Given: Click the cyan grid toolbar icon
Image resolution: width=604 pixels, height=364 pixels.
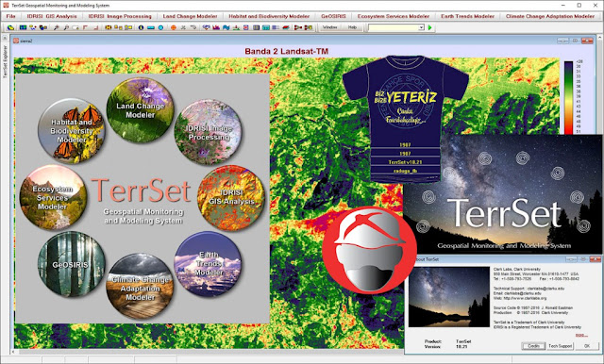Looking at the screenshot, I should (266, 27).
